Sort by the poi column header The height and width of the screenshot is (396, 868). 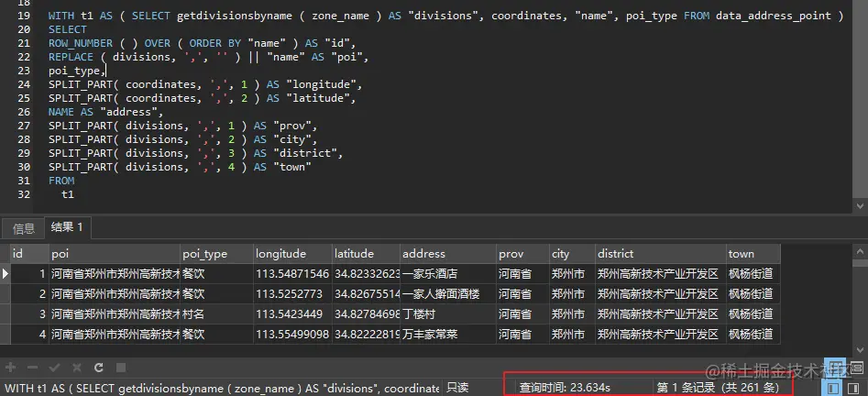point(115,254)
